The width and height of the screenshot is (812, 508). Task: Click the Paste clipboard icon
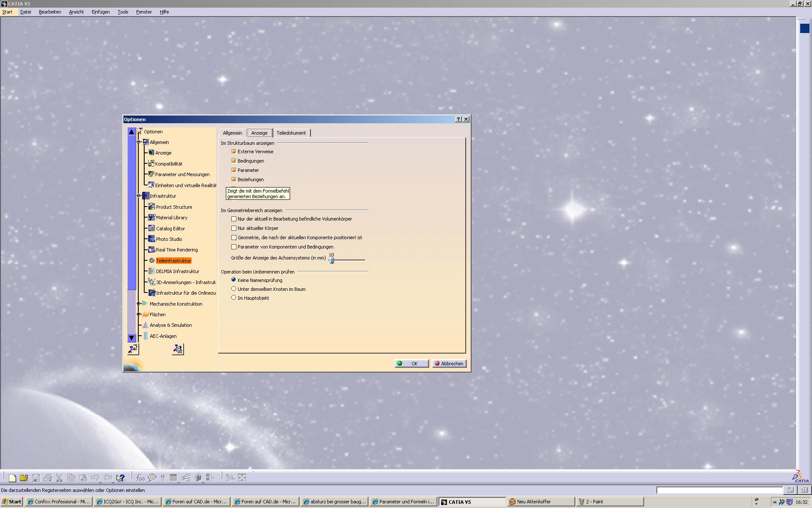83,478
